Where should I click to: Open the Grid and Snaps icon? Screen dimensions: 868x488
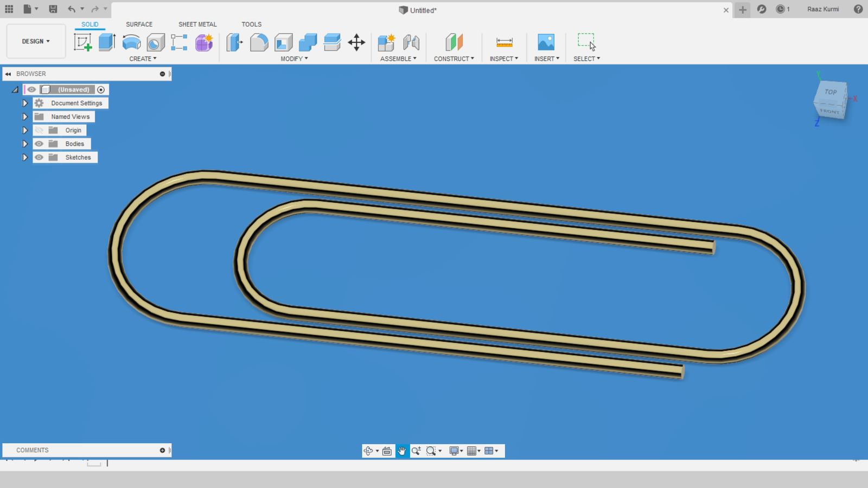pyautogui.click(x=471, y=451)
